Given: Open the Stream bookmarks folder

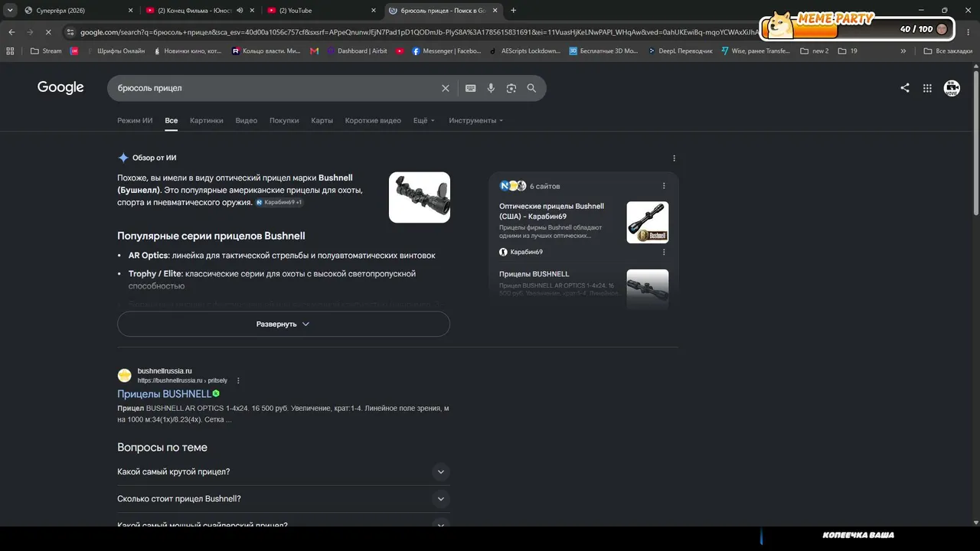Looking at the screenshot, I should coord(46,51).
